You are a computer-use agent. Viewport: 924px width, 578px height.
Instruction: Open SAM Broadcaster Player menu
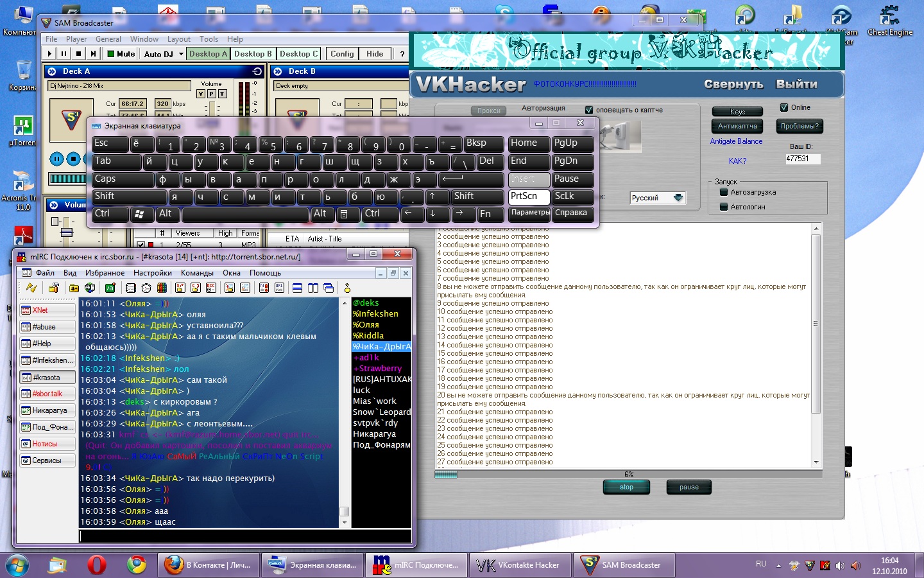pos(76,39)
